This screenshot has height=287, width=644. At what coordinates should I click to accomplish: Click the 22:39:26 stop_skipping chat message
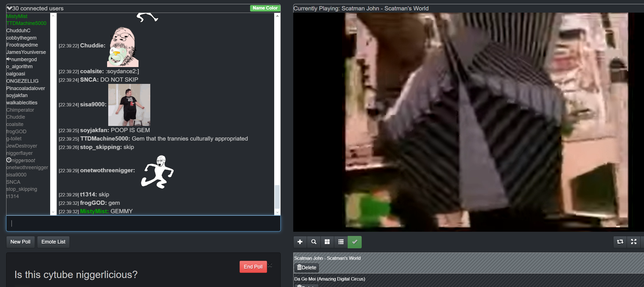tap(96, 147)
